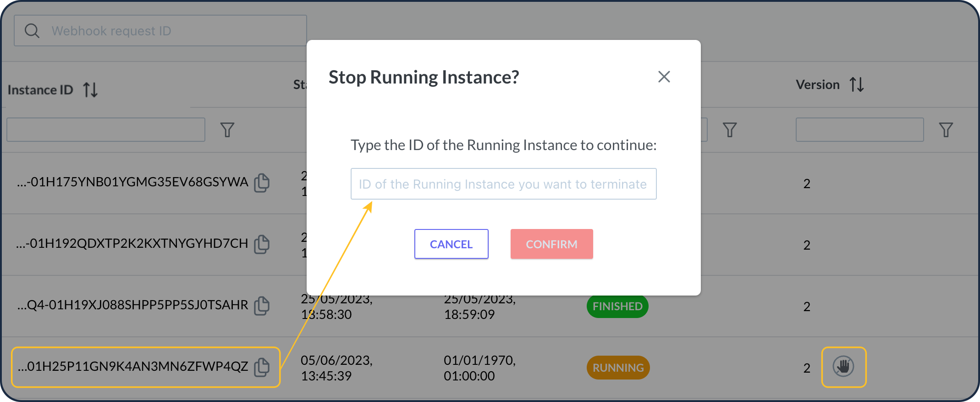The width and height of the screenshot is (980, 402).
Task: Click the RUNNING status badge
Action: click(x=618, y=368)
